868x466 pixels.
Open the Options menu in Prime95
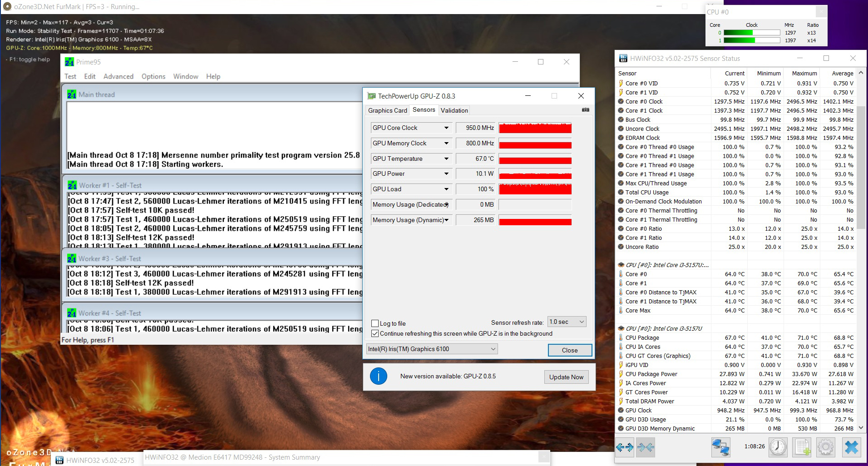pos(153,76)
